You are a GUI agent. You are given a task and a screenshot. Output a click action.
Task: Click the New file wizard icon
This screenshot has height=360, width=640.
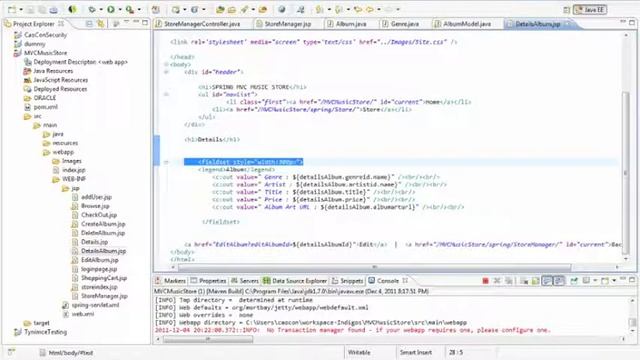(x=12, y=9)
